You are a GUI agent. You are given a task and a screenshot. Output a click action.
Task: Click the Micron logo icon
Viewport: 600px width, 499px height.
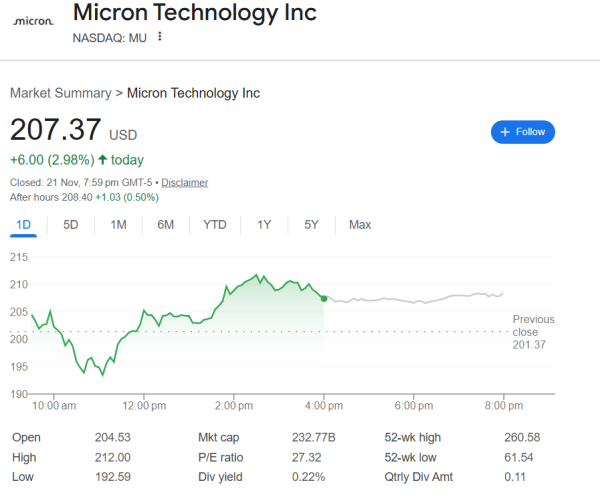coord(35,20)
